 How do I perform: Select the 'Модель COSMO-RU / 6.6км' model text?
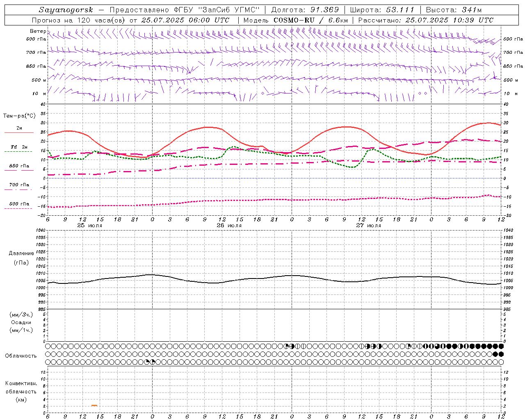pyautogui.click(x=295, y=20)
